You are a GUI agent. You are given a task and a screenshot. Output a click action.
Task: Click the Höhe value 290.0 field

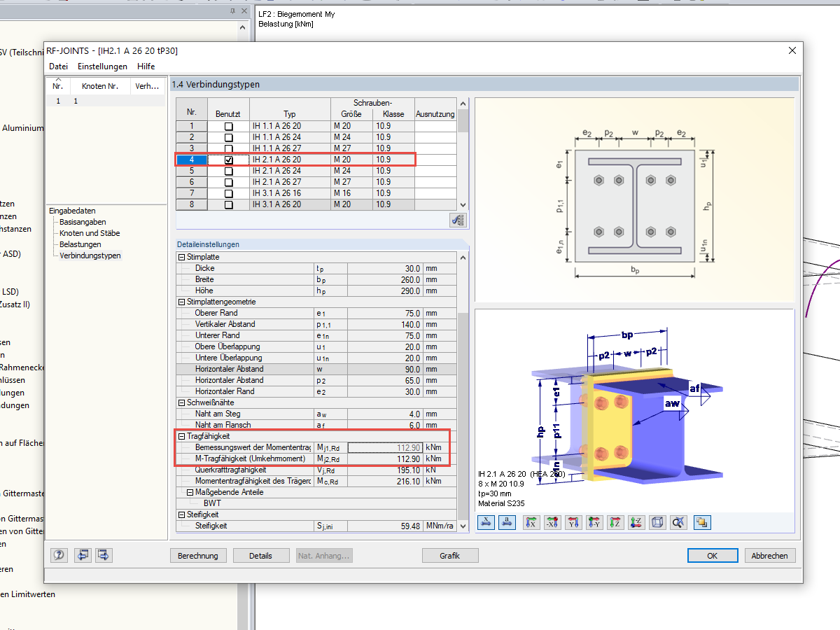click(385, 290)
